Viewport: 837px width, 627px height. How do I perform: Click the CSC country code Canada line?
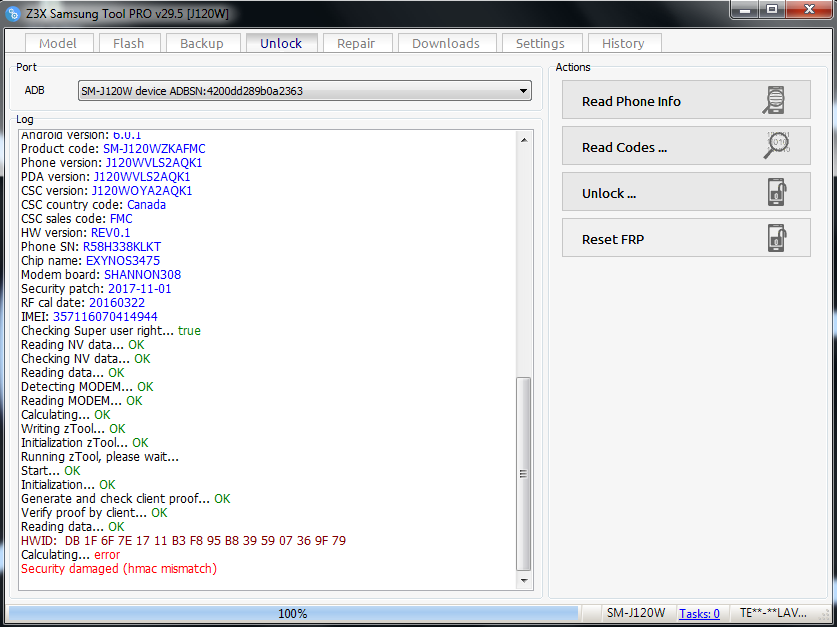tap(93, 205)
